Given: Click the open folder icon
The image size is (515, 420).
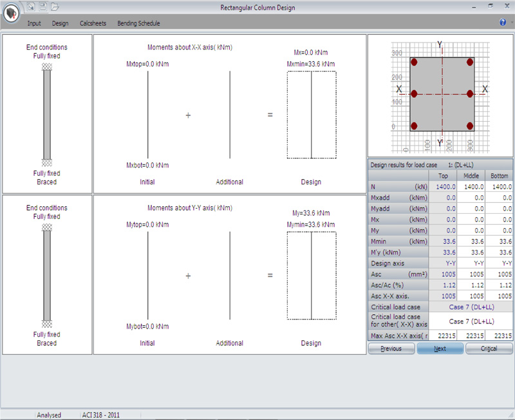Looking at the screenshot, I should click(x=55, y=6).
